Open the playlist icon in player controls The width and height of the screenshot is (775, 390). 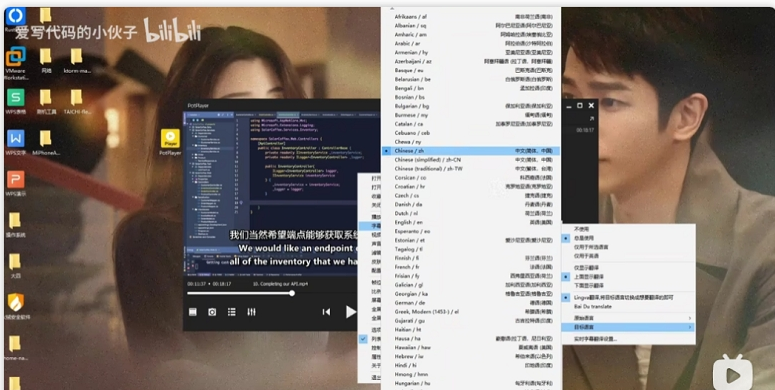[x=231, y=312]
